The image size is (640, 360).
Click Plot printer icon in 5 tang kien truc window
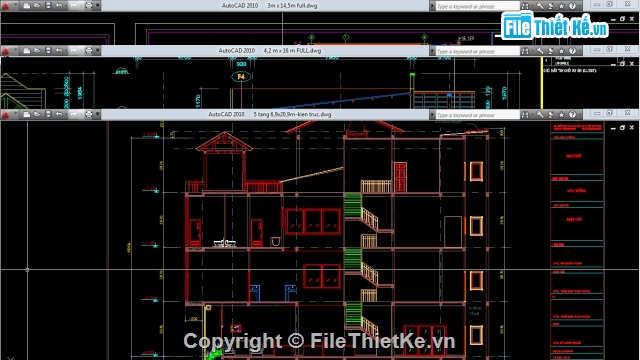pyautogui.click(x=89, y=114)
